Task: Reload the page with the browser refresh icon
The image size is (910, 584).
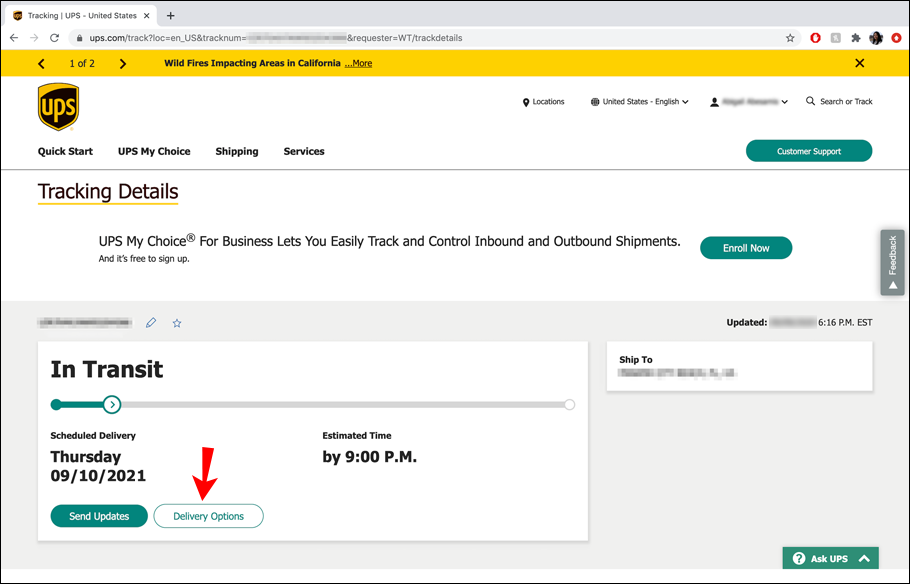Action: pos(55,38)
